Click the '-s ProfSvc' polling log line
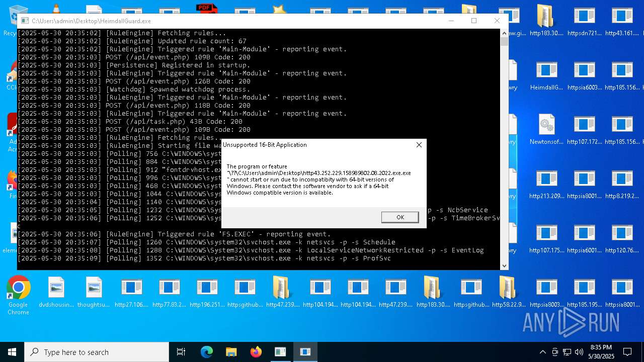Image resolution: width=644 pixels, height=362 pixels. 204,258
